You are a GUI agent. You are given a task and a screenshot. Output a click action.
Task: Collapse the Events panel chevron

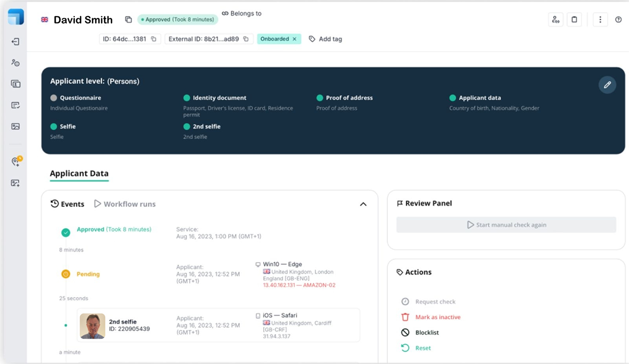point(363,204)
